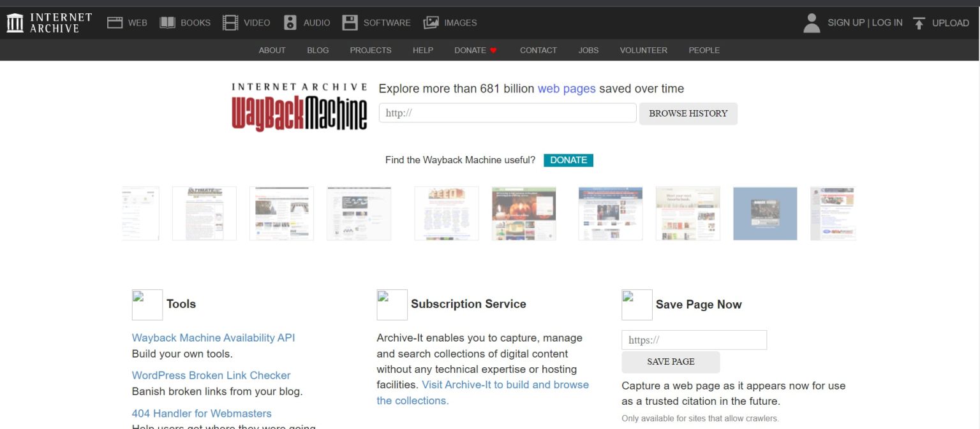Click the "Tools" heading
The image size is (980, 429).
pos(181,304)
